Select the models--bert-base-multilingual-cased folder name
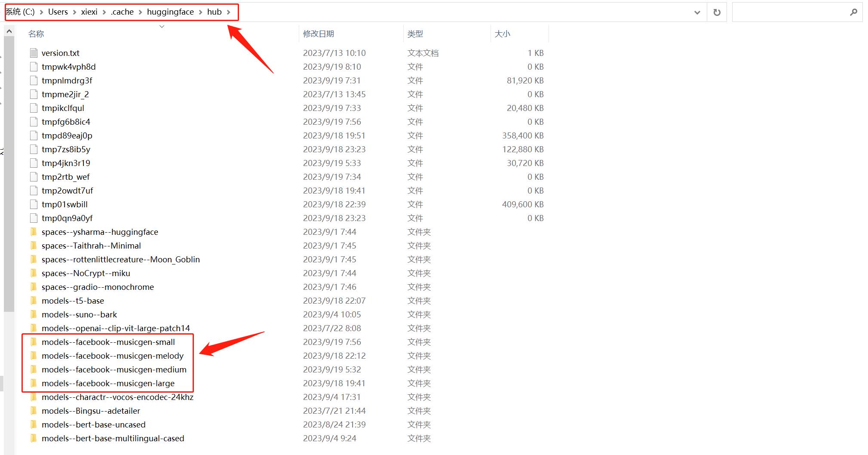Image resolution: width=868 pixels, height=455 pixels. click(113, 438)
